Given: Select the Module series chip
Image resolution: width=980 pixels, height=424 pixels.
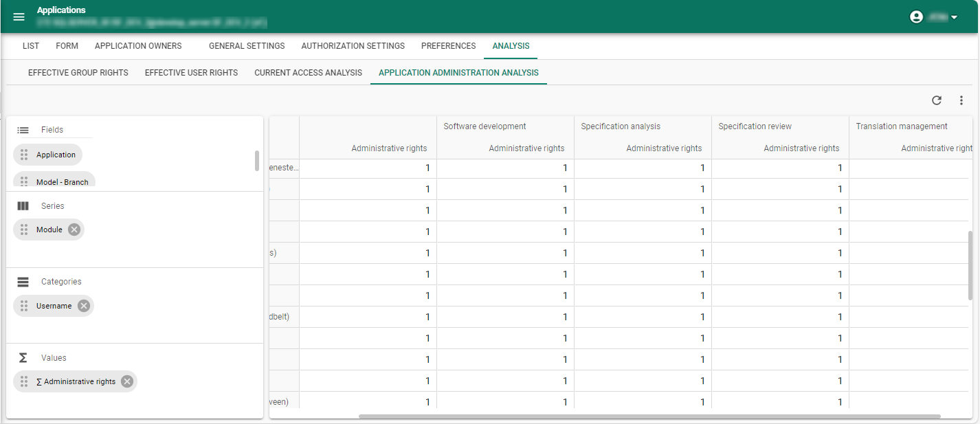Looking at the screenshot, I should 49,230.
